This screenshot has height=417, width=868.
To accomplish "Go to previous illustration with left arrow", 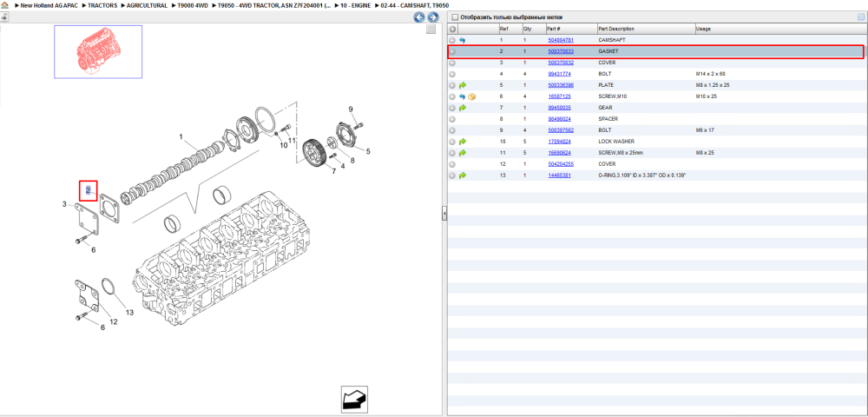I will coord(419,17).
